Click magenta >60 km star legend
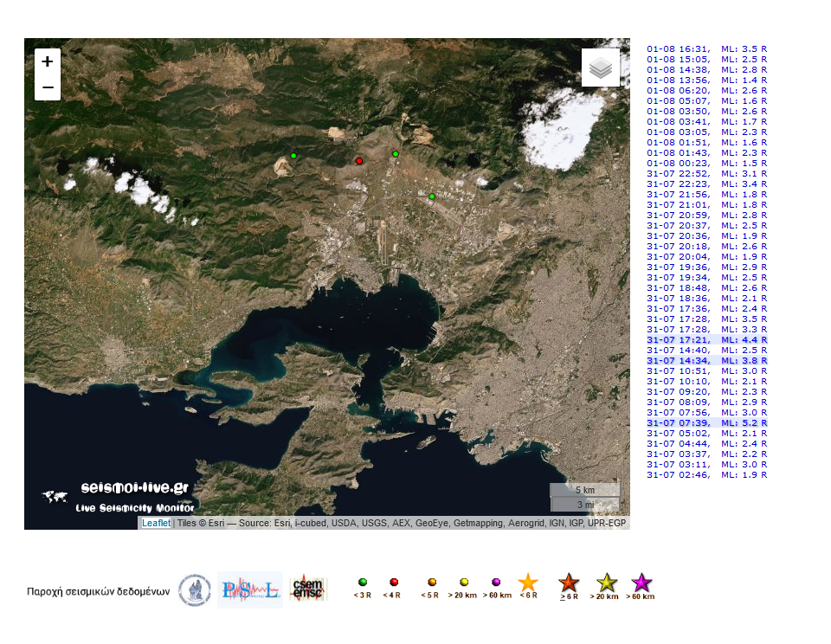Image resolution: width=831 pixels, height=644 pixels. pos(641,583)
